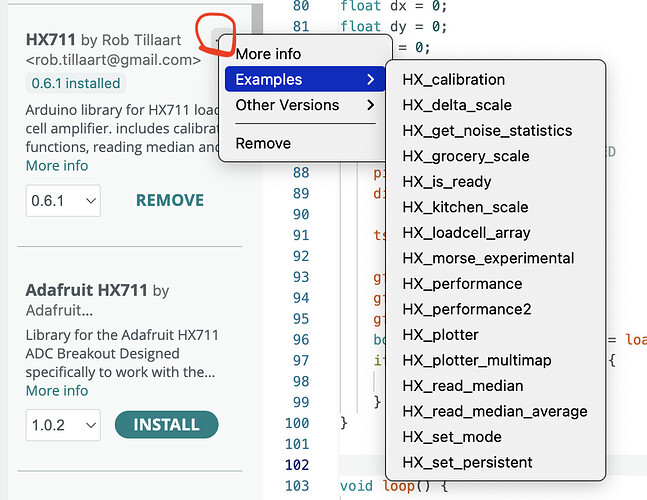
Task: Click the rob.tillaart@gmail.com email text
Action: (x=113, y=60)
